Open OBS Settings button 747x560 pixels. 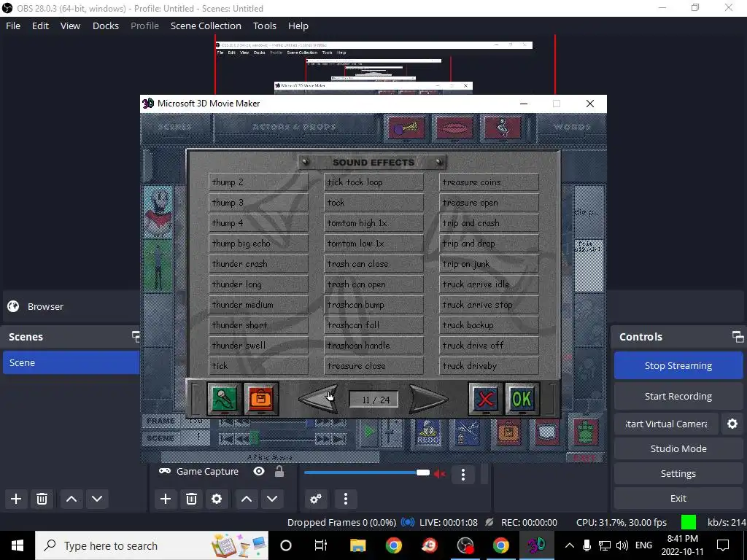point(678,473)
